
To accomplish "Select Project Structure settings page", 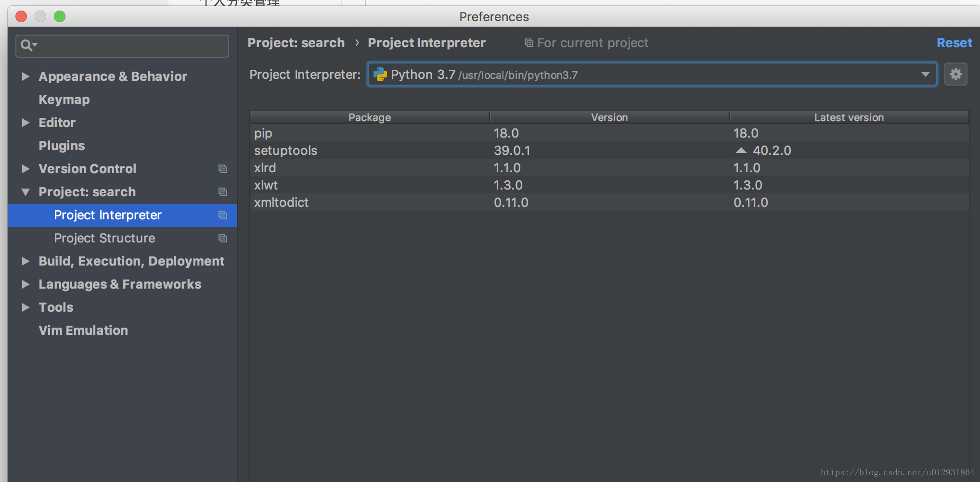I will point(104,238).
